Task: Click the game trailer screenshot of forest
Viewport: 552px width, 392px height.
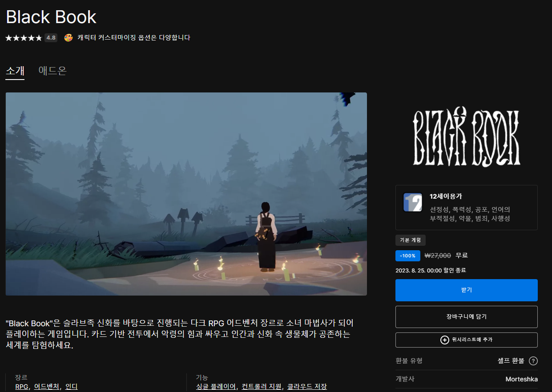Action: coord(186,194)
